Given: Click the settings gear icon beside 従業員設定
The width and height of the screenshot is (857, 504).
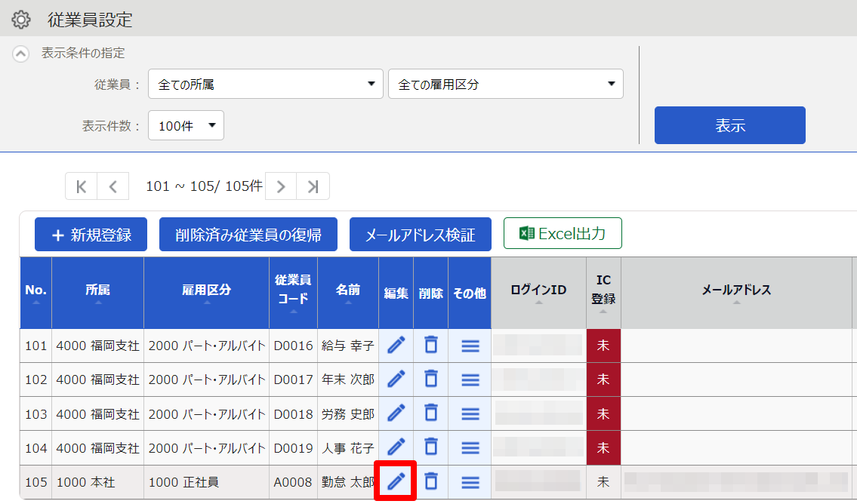Looking at the screenshot, I should 21,20.
